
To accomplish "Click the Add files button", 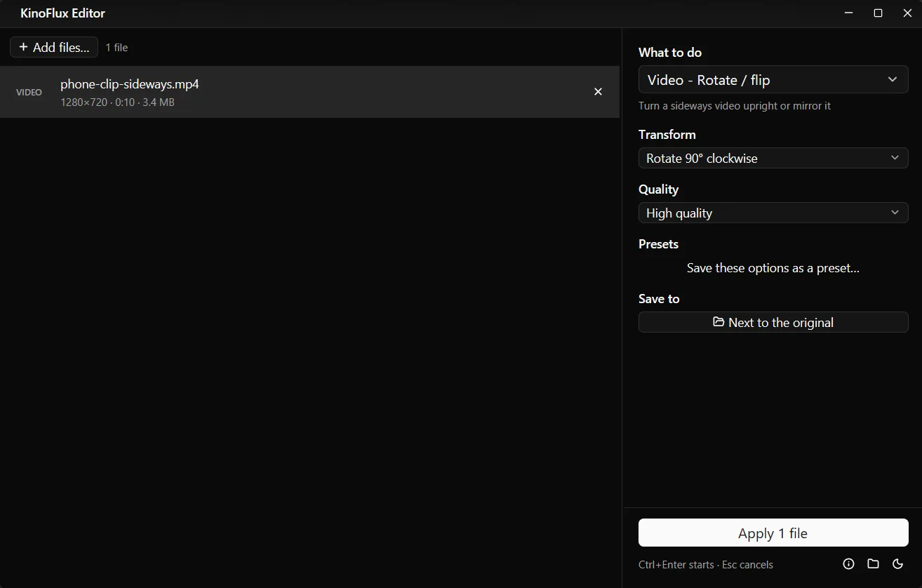I will (x=54, y=47).
